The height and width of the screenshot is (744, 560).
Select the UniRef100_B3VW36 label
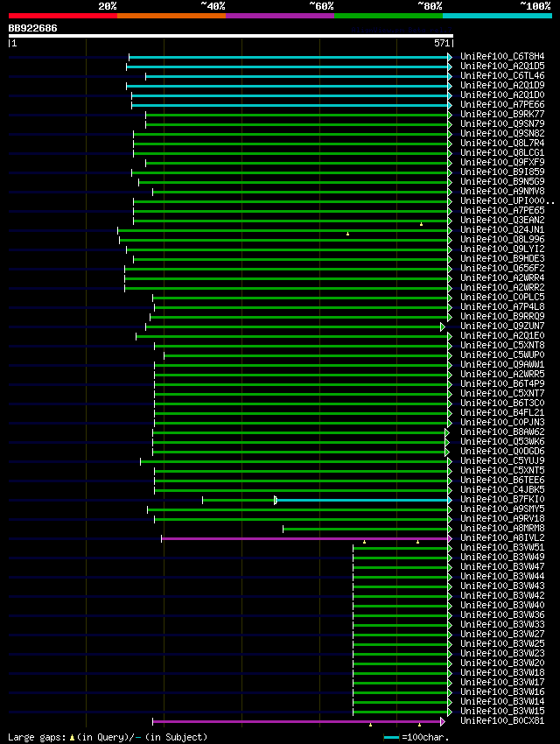tap(502, 615)
